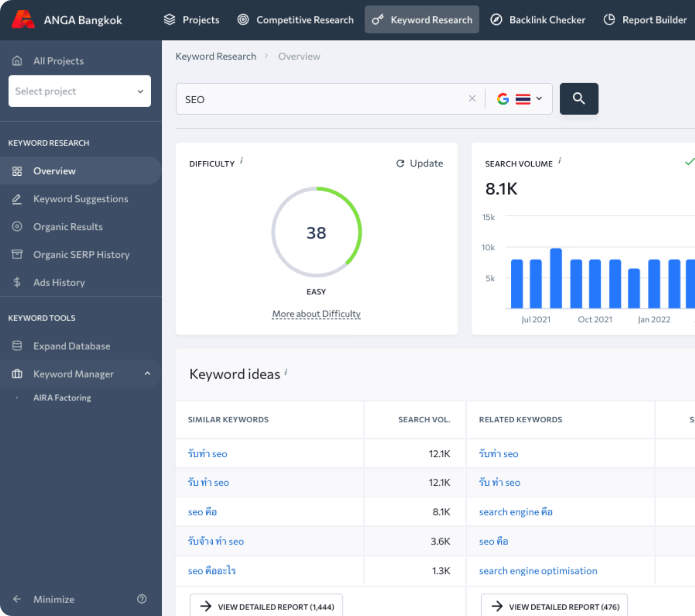Open similar keyword 'รับจ้าง ทำ seo'
The image size is (695, 616).
point(216,541)
